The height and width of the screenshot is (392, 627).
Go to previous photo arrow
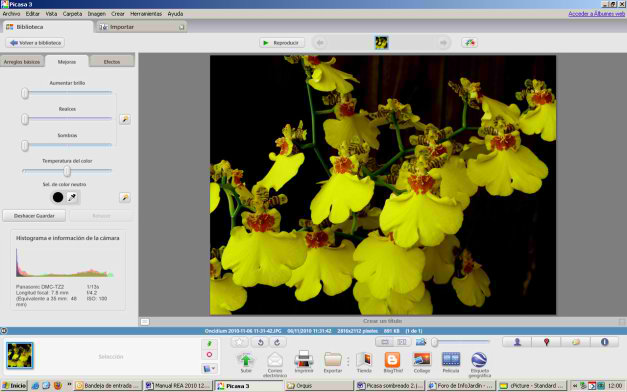[x=320, y=42]
